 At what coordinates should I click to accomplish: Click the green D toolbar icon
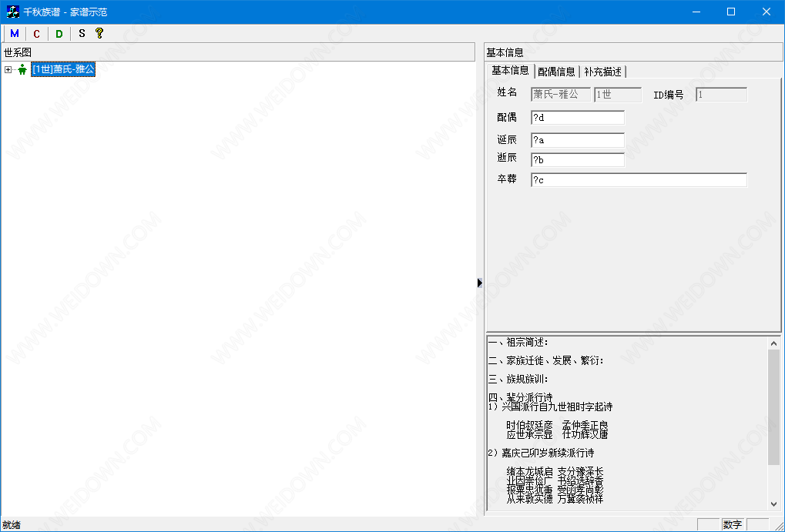59,34
